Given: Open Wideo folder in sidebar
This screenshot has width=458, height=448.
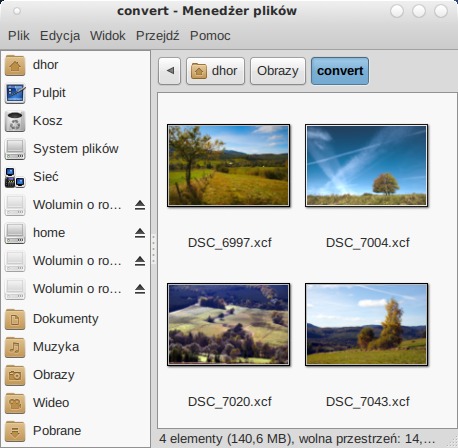Looking at the screenshot, I should click(x=75, y=403).
